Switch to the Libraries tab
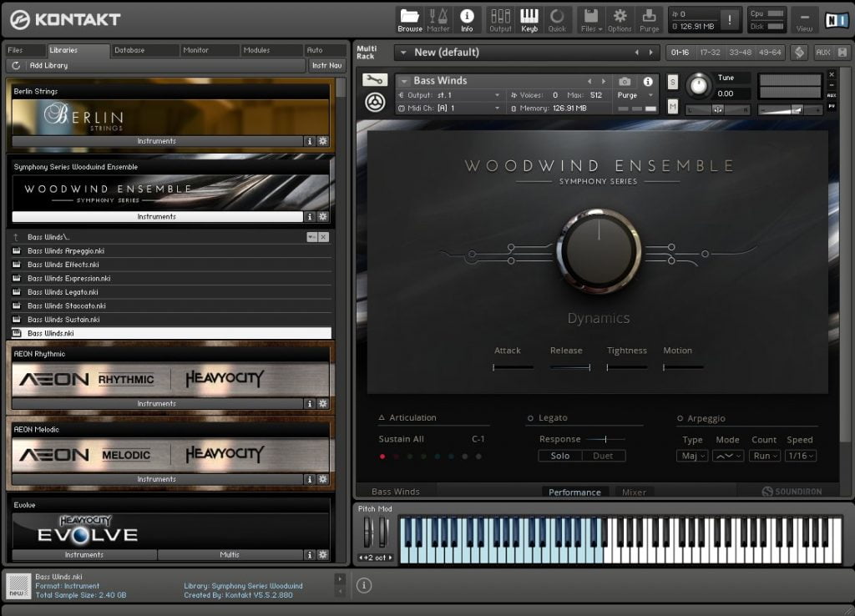 tap(78, 50)
